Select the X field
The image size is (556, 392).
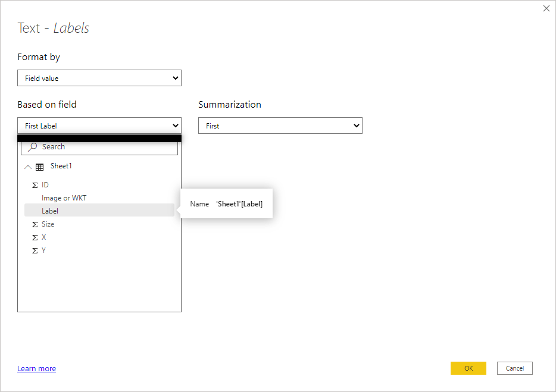point(99,237)
